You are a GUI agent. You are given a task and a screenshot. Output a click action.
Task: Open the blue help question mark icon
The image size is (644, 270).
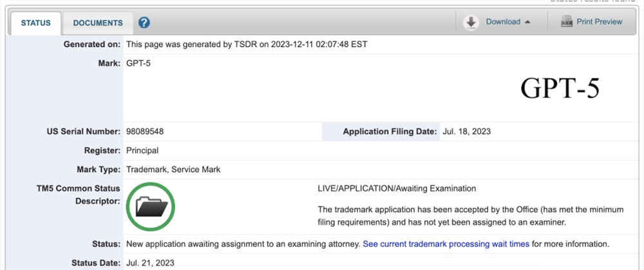(144, 23)
